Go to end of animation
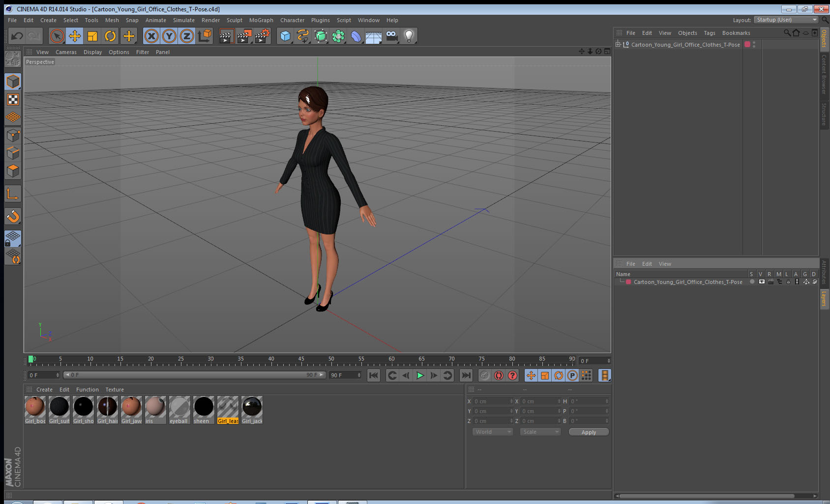 466,375
